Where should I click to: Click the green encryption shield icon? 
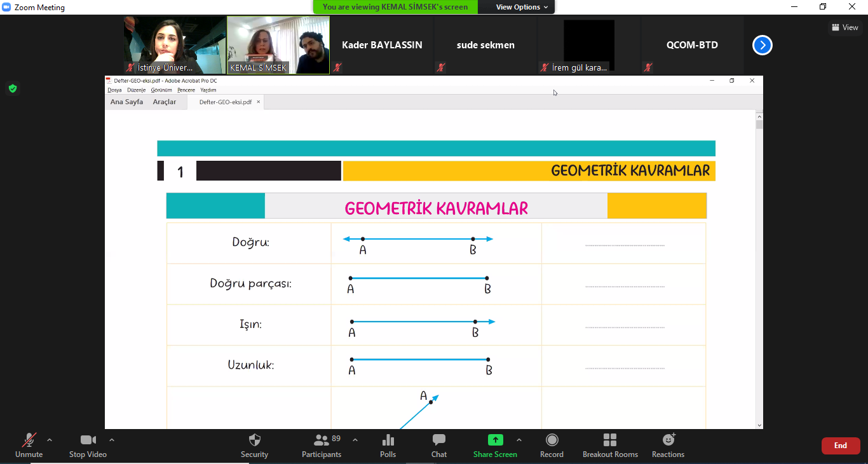12,88
